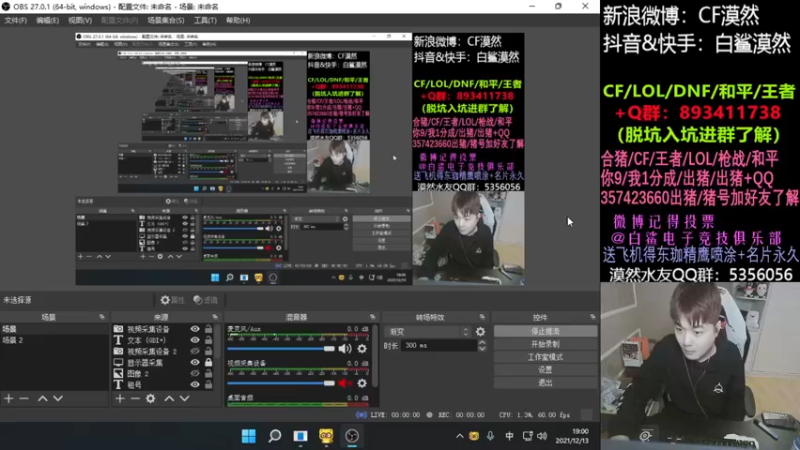Click OBS Studio taskbar icon

352,436
